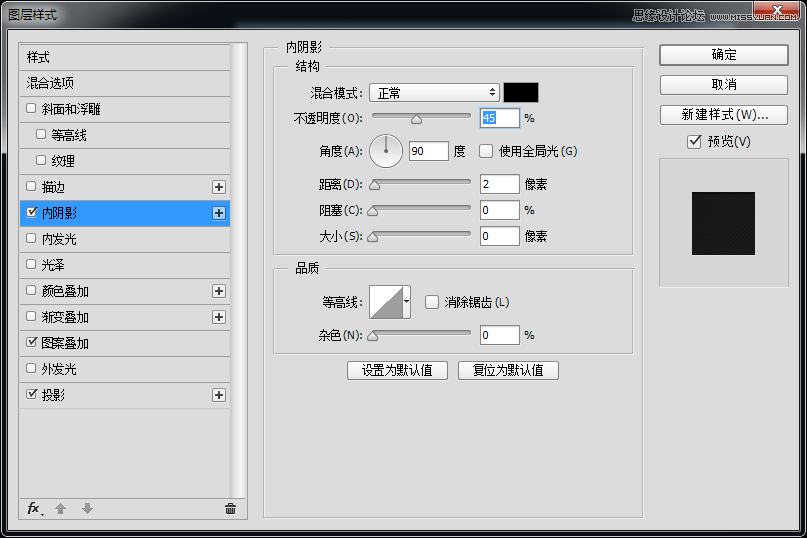The image size is (807, 538).
Task: Enable the 光泽 checkbox
Action: click(x=31, y=264)
